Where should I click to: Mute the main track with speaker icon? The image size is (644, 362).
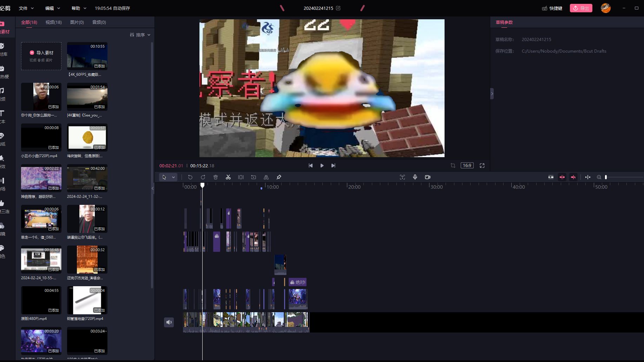(x=169, y=322)
